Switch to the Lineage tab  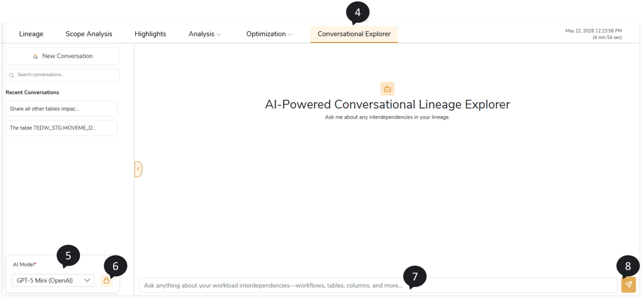click(31, 34)
